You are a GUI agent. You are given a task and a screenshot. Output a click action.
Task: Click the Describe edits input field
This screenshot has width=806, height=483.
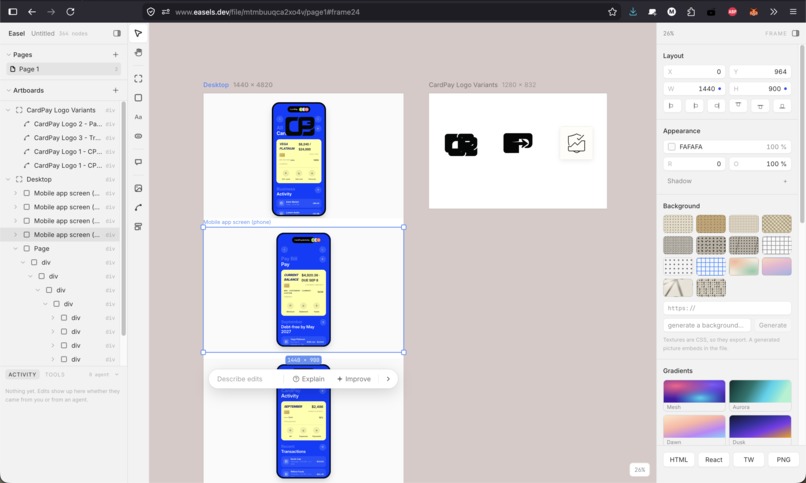coord(246,379)
